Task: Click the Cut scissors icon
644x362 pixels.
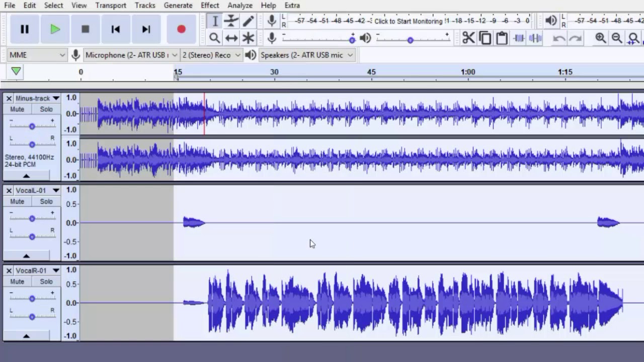Action: [x=468, y=38]
